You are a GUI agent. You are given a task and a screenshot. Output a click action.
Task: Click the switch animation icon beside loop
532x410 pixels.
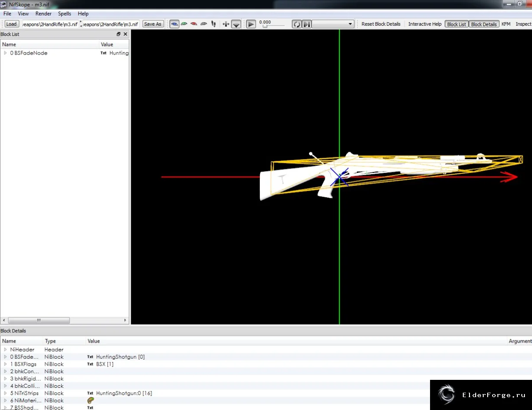pos(307,24)
